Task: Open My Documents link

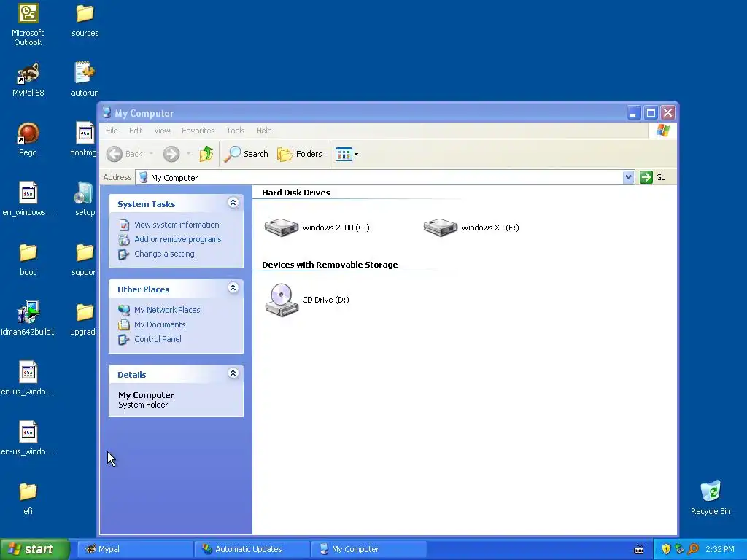Action: 160,324
